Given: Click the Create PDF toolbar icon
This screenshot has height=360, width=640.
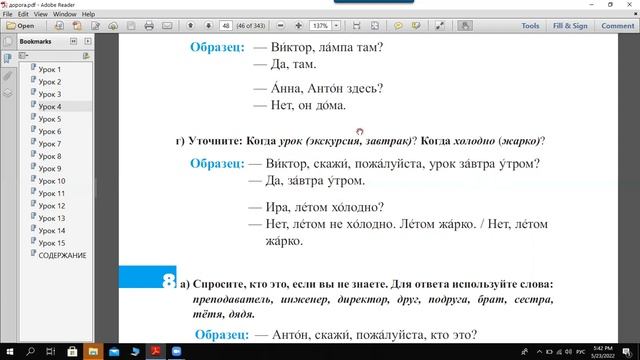Looking at the screenshot, I should click(77, 26).
